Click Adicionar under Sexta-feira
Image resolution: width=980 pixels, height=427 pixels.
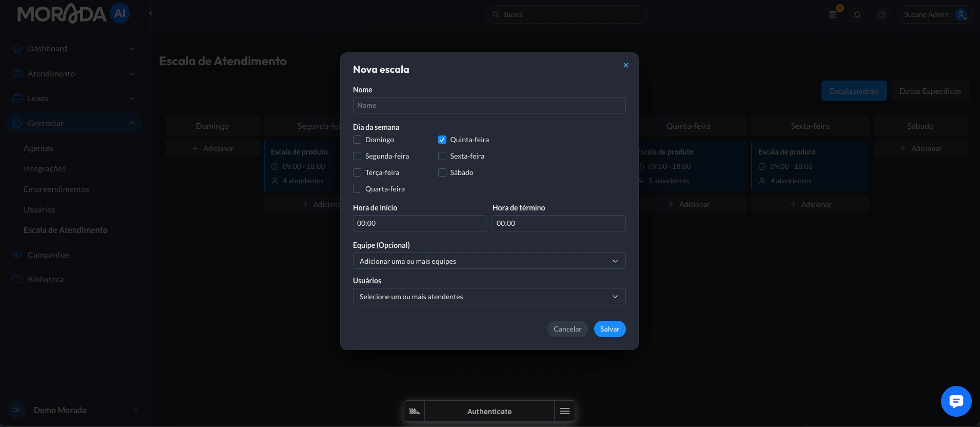(810, 204)
